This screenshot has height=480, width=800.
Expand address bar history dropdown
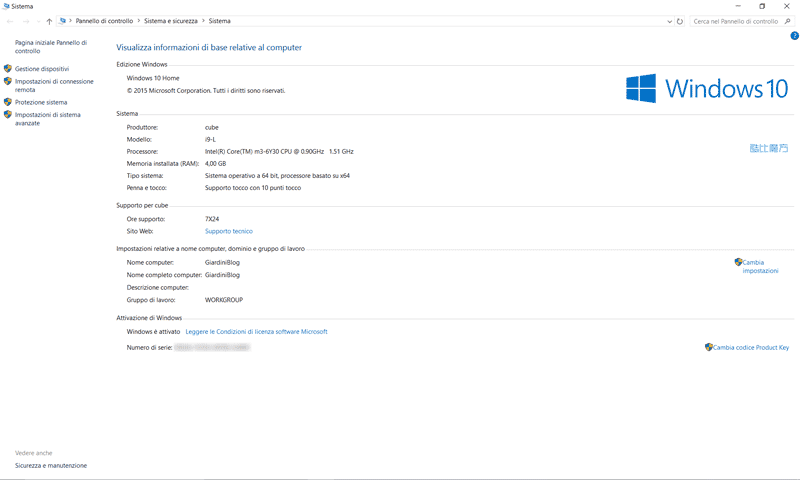[x=669, y=21]
